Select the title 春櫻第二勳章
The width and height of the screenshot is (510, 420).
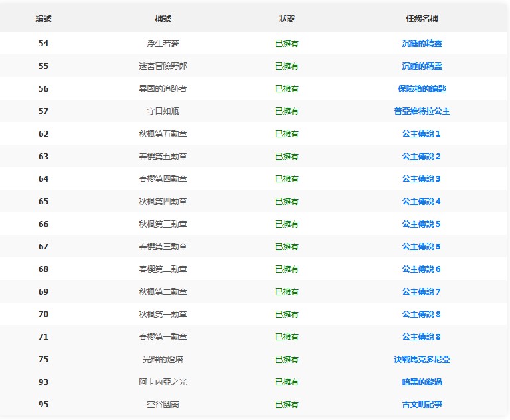[x=163, y=269]
